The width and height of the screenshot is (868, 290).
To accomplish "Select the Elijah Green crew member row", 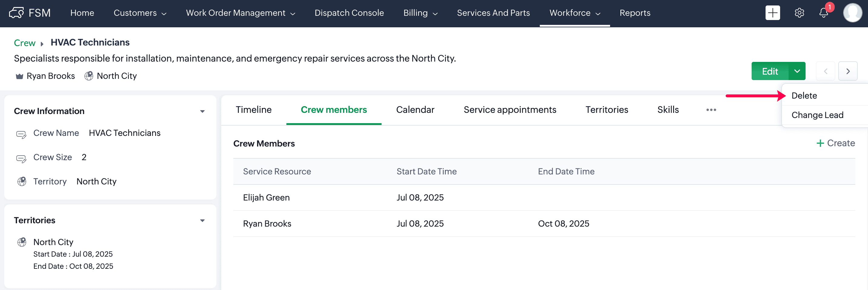I will coord(266,197).
